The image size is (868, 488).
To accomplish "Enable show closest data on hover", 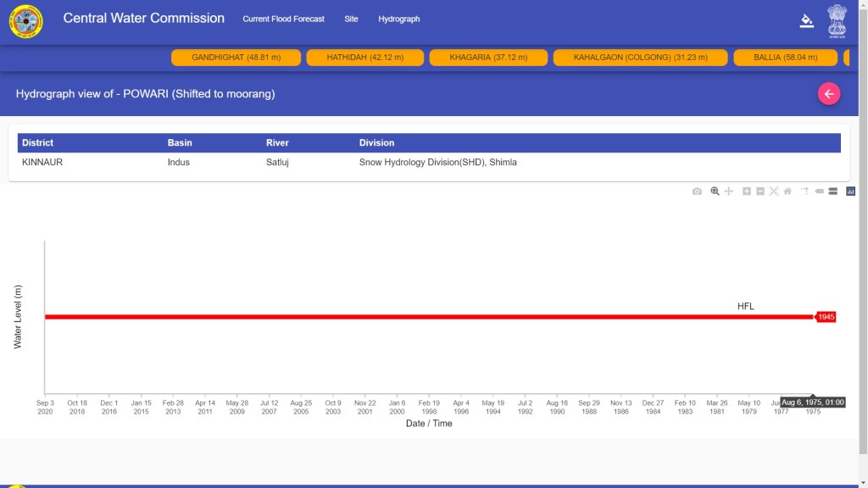I will [x=820, y=191].
